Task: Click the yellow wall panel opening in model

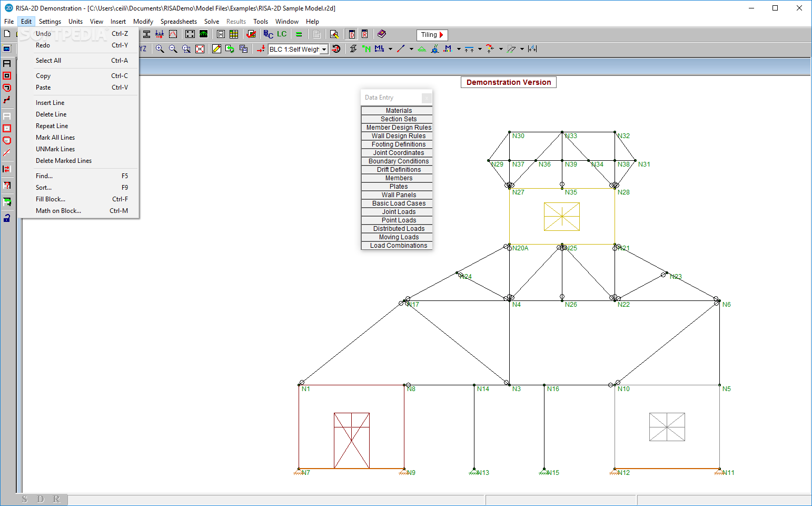Action: coord(562,217)
